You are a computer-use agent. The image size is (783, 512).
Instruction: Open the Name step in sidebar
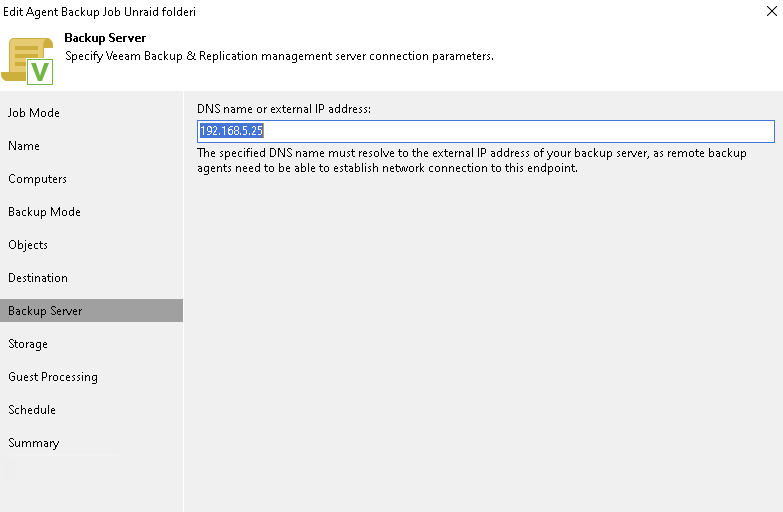[23, 146]
